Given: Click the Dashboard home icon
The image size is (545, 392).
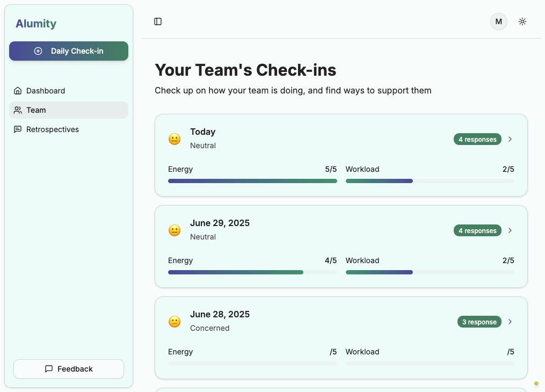Looking at the screenshot, I should tap(18, 91).
